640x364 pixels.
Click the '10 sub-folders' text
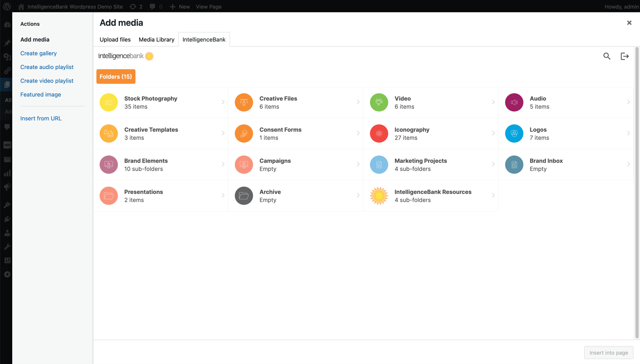pos(144,169)
